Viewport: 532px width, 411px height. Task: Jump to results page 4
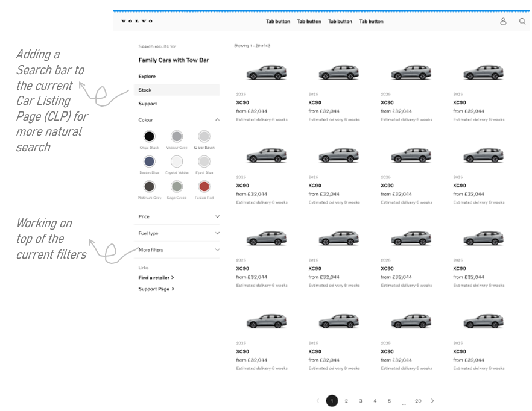pos(375,401)
